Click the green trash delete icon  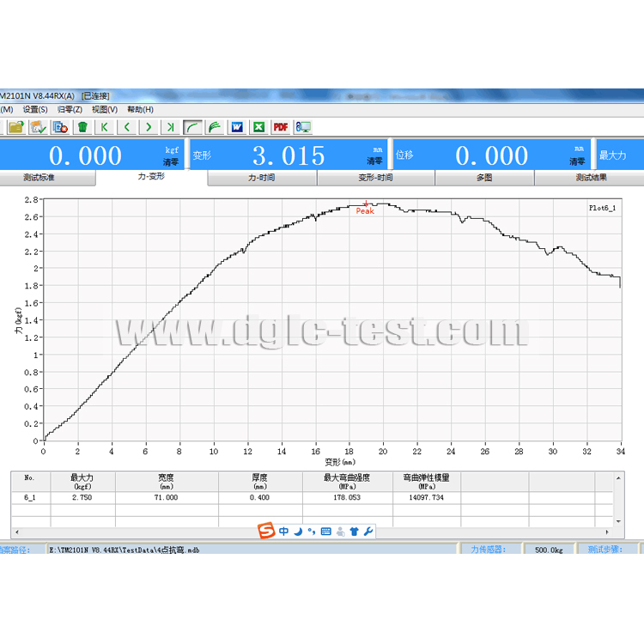pos(82,127)
